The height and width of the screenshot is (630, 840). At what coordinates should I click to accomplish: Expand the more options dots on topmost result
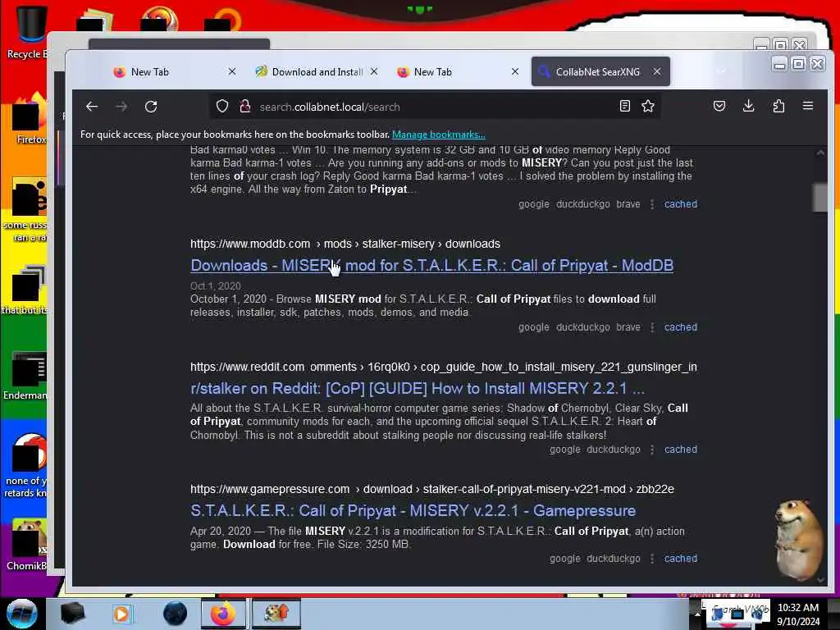(652, 204)
